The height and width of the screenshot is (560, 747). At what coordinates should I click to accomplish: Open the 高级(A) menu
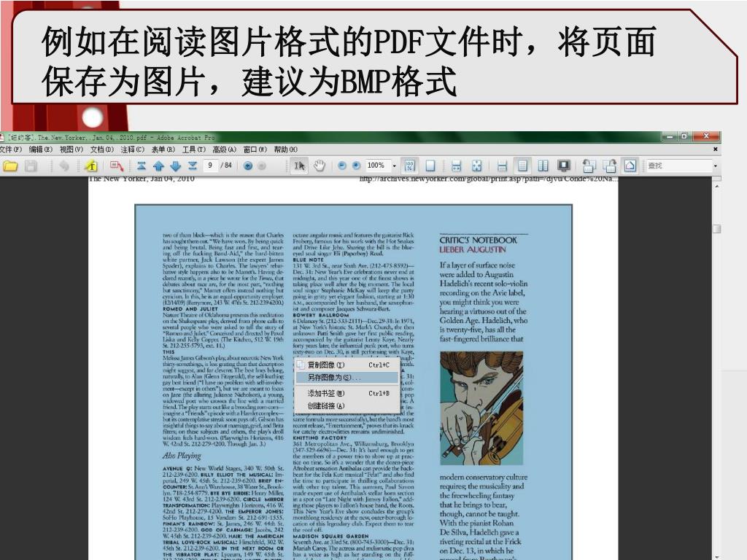tap(225, 149)
